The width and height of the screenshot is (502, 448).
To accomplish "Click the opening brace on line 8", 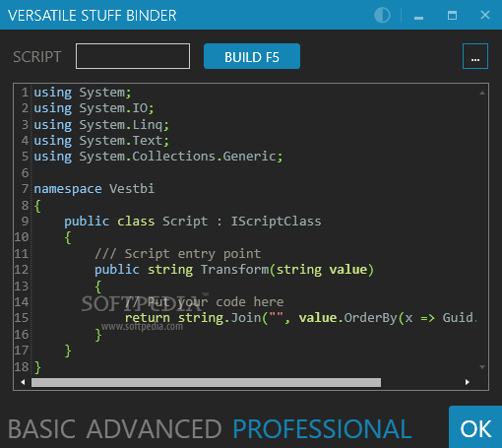I will (37, 206).
